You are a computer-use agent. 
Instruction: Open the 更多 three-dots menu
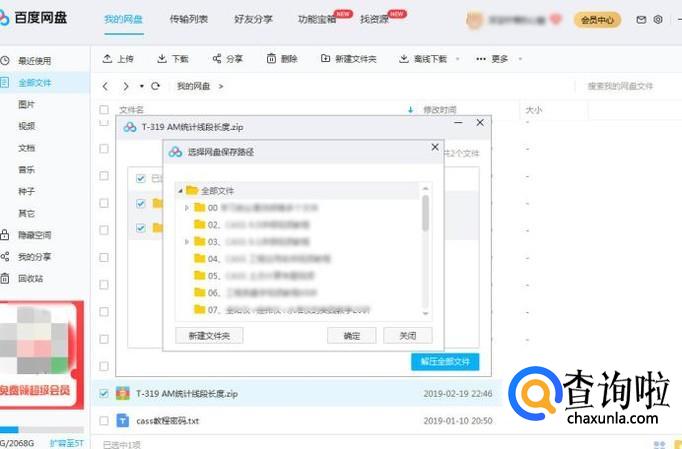point(481,59)
